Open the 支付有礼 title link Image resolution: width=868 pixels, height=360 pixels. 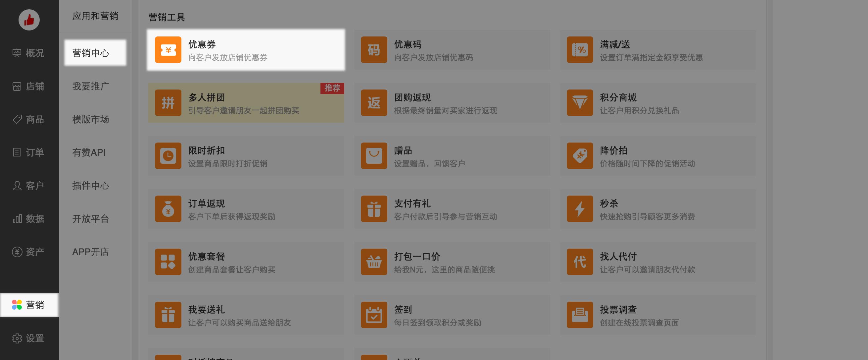coord(412,203)
